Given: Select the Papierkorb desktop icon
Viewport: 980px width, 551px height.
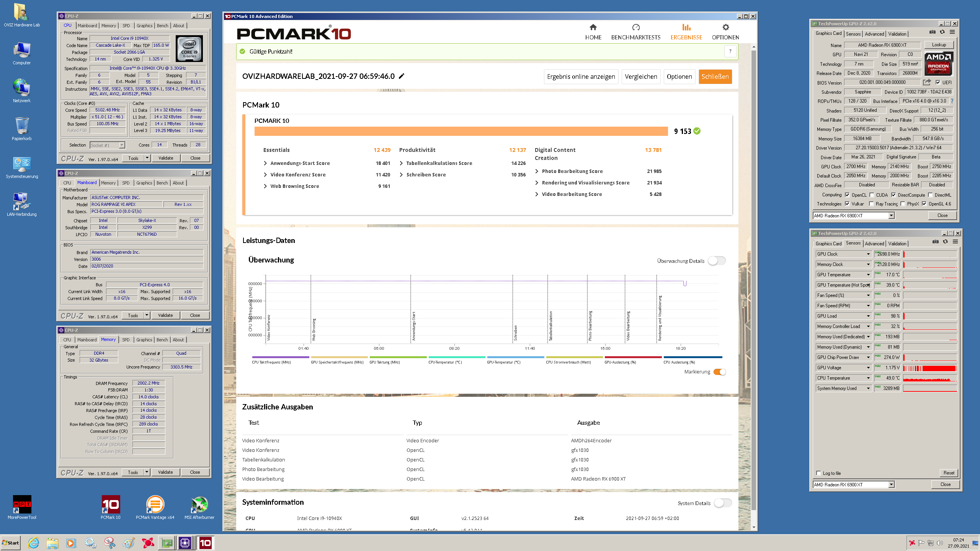Looking at the screenshot, I should pyautogui.click(x=22, y=129).
